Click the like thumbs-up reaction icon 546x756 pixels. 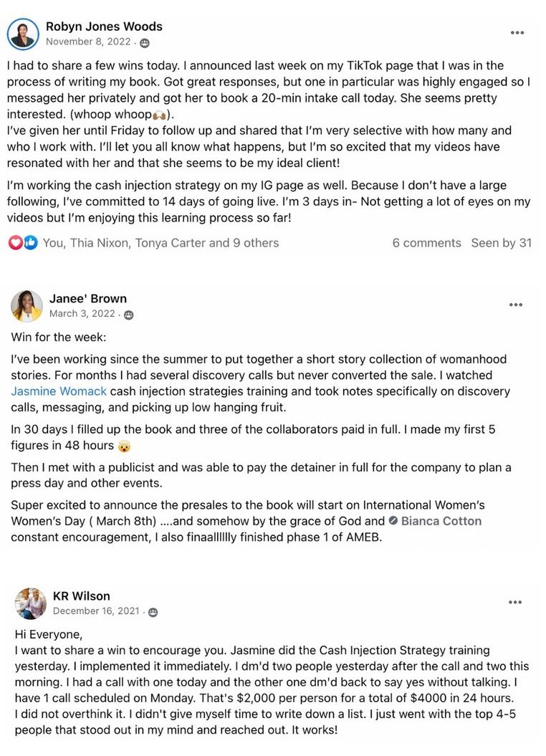[30, 243]
